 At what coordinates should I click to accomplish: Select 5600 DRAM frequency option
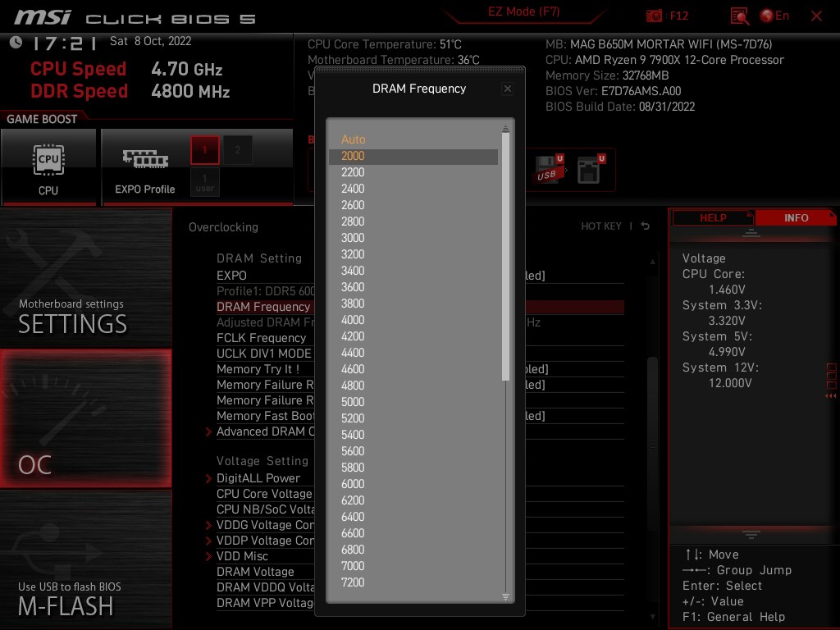(413, 451)
